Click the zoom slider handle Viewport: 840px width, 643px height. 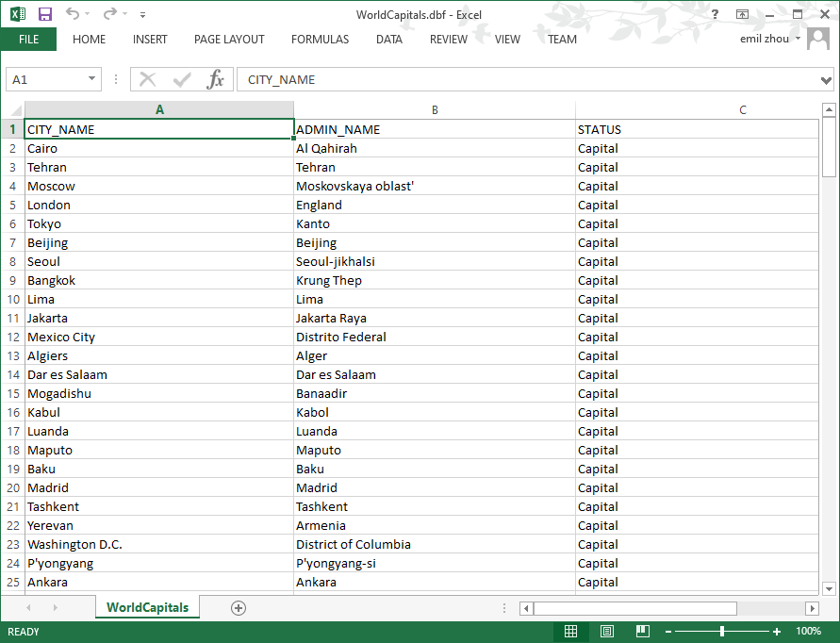[722, 632]
